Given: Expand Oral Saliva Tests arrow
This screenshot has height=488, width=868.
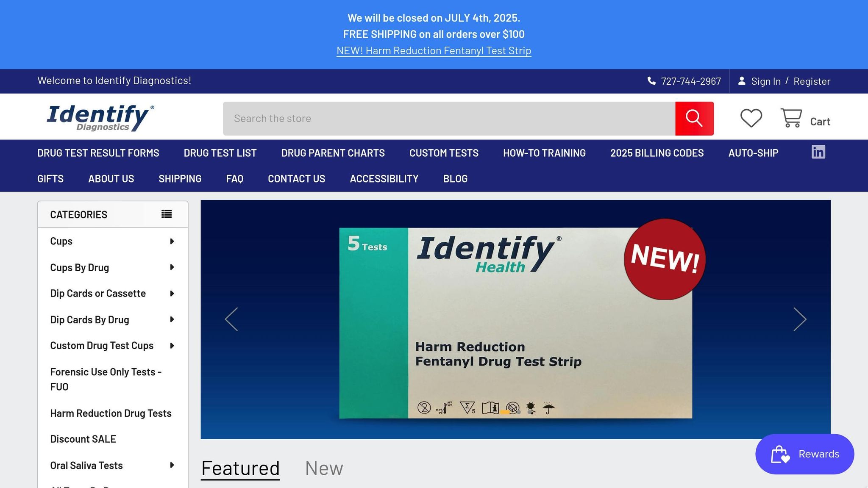Looking at the screenshot, I should (172, 465).
